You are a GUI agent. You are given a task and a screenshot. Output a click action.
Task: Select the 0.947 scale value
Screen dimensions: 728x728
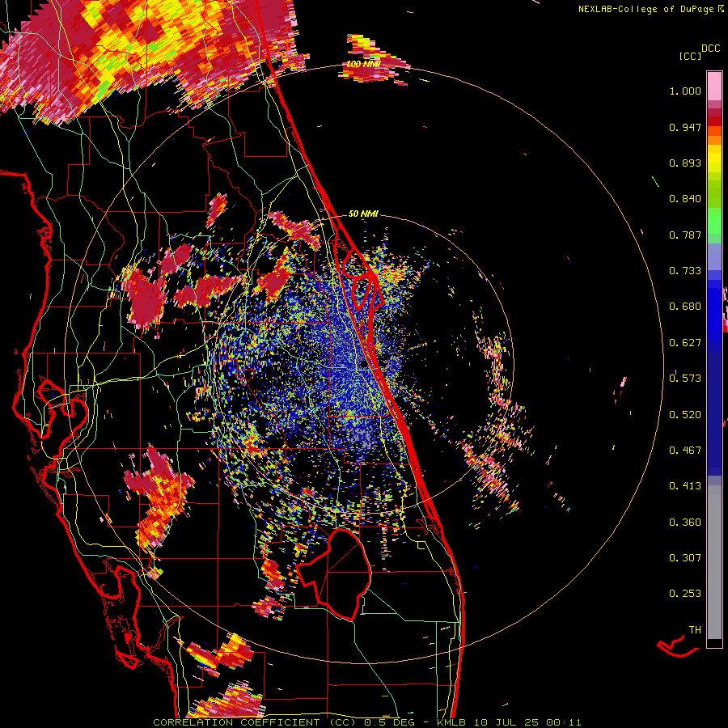(685, 127)
